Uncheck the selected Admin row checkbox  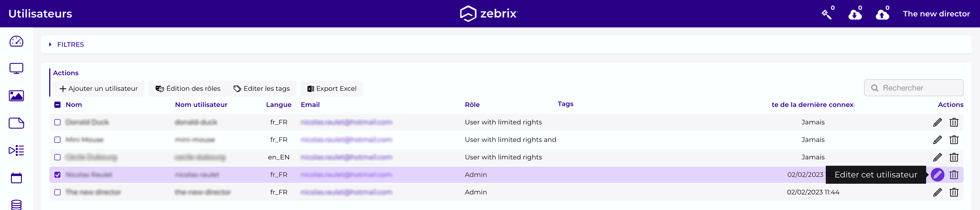tap(57, 175)
